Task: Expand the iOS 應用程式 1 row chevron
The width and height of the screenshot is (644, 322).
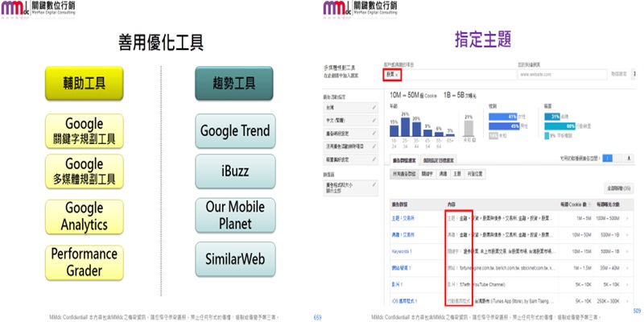Action: pyautogui.click(x=627, y=299)
